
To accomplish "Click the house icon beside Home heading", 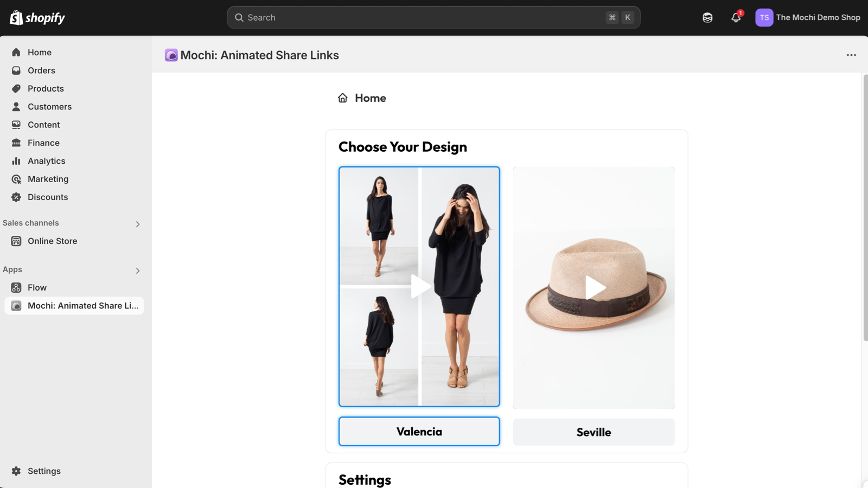I will click(x=343, y=98).
